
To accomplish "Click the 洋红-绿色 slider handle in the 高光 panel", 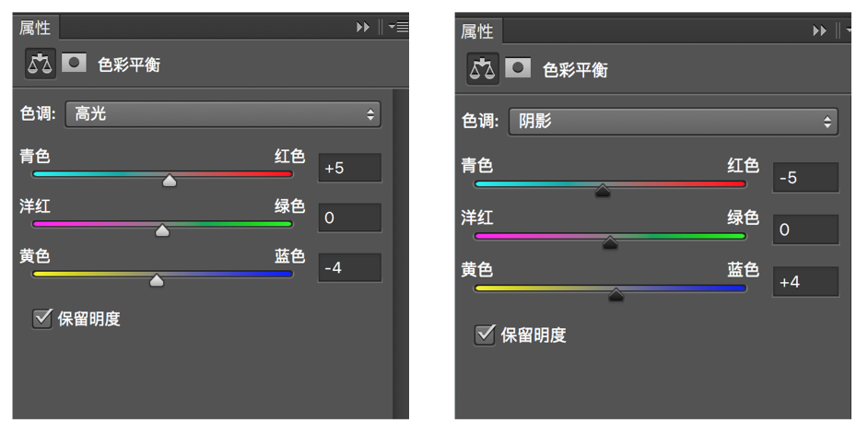I will click(x=162, y=231).
